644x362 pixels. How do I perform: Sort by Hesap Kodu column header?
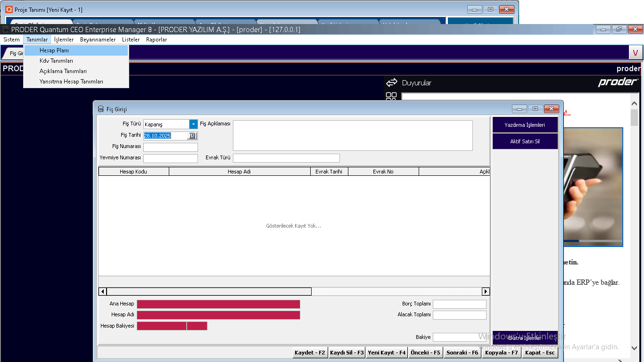(x=133, y=172)
